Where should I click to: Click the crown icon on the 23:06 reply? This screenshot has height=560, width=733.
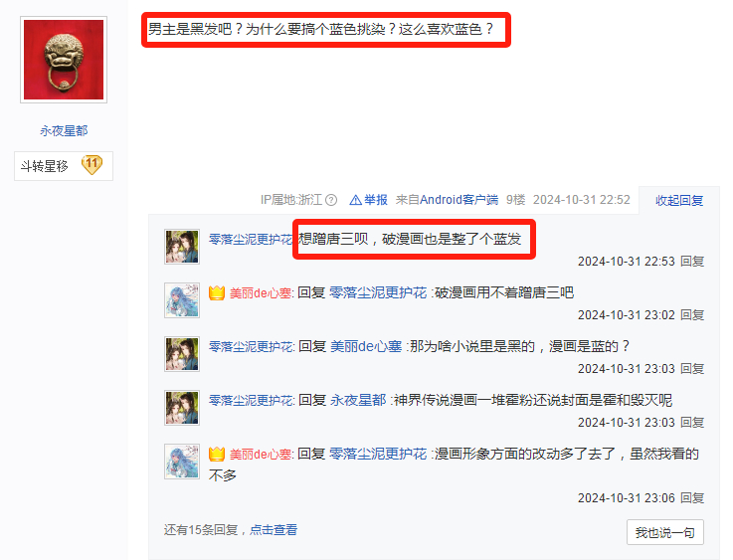click(x=217, y=454)
